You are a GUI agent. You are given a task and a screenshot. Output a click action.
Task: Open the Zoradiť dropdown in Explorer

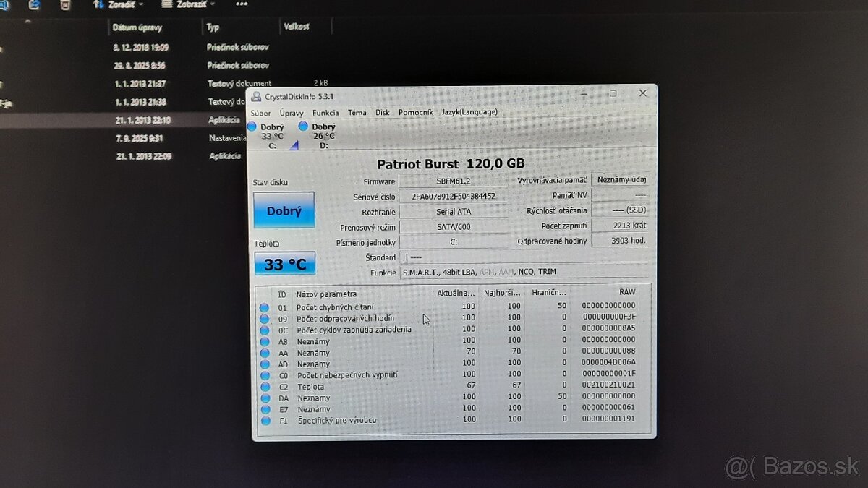point(123,4)
